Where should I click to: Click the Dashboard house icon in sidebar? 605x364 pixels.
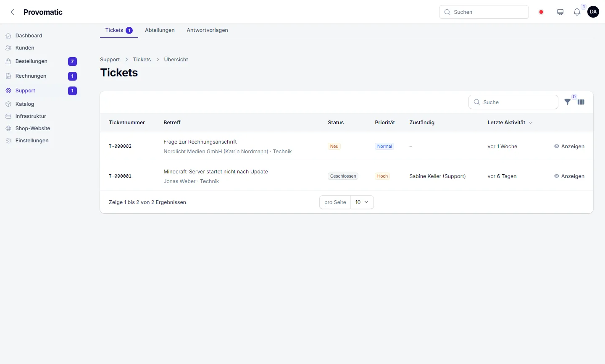(8, 36)
